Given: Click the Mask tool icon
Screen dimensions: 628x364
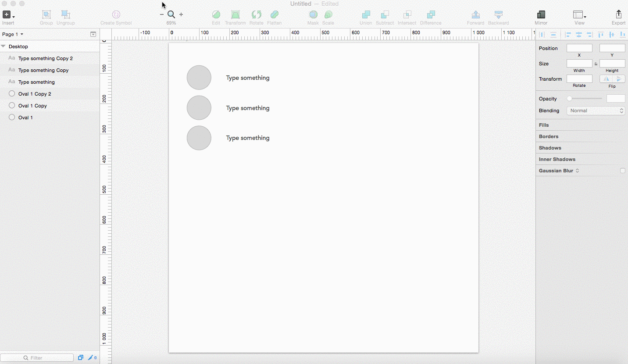Looking at the screenshot, I should pos(313,15).
